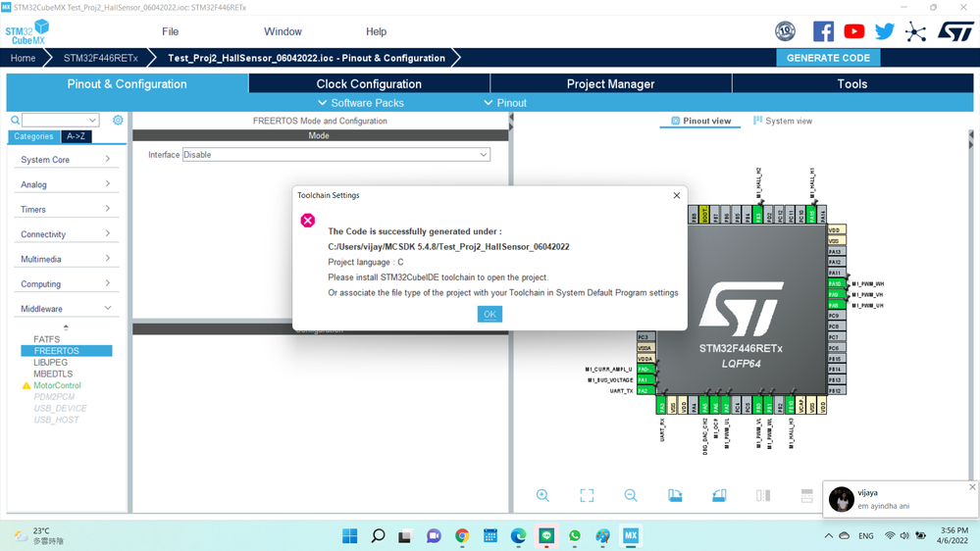Screen dimensions: 980x551
Task: Expand the Timers category
Action: click(65, 209)
